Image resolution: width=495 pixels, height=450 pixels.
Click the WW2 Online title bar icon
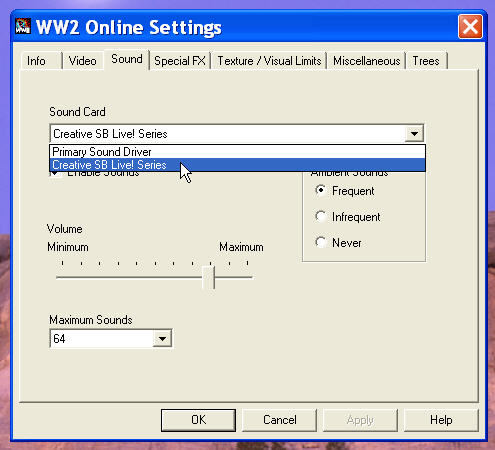[23, 26]
